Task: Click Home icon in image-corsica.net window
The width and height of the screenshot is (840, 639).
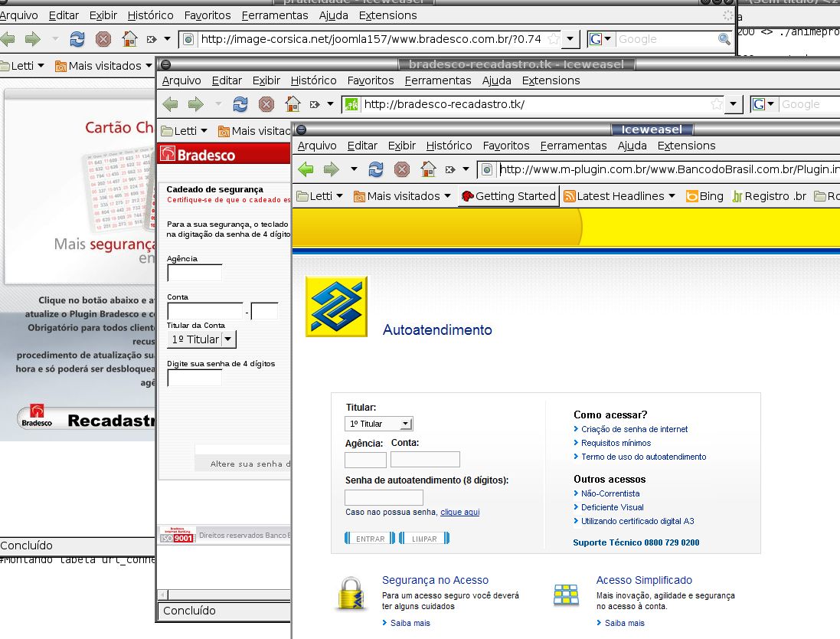Action: pos(129,38)
